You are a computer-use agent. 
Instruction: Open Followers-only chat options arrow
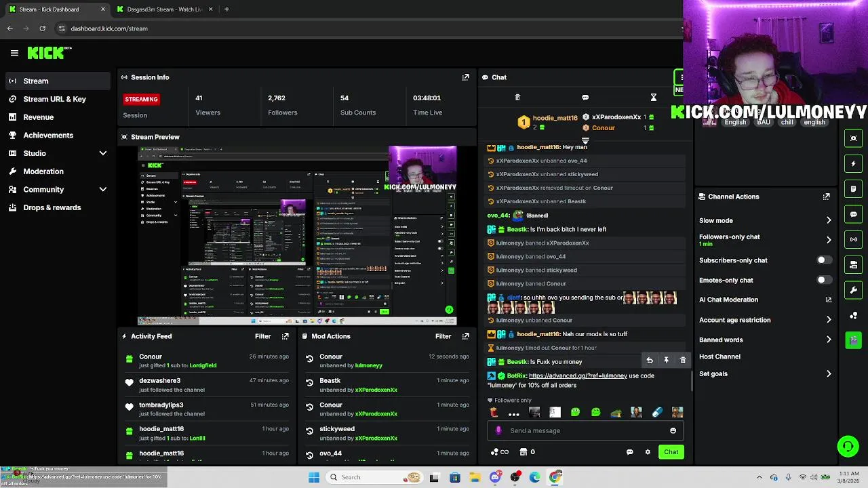pos(828,240)
